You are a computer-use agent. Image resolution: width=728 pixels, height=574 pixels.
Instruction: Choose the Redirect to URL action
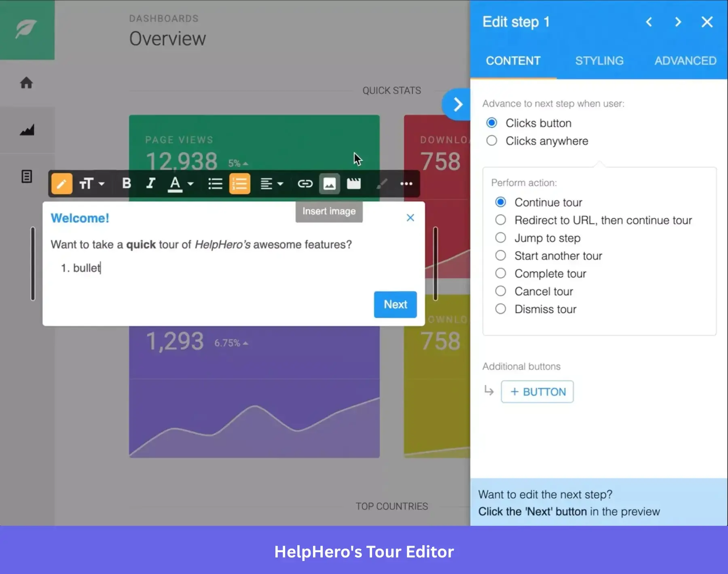click(x=501, y=220)
